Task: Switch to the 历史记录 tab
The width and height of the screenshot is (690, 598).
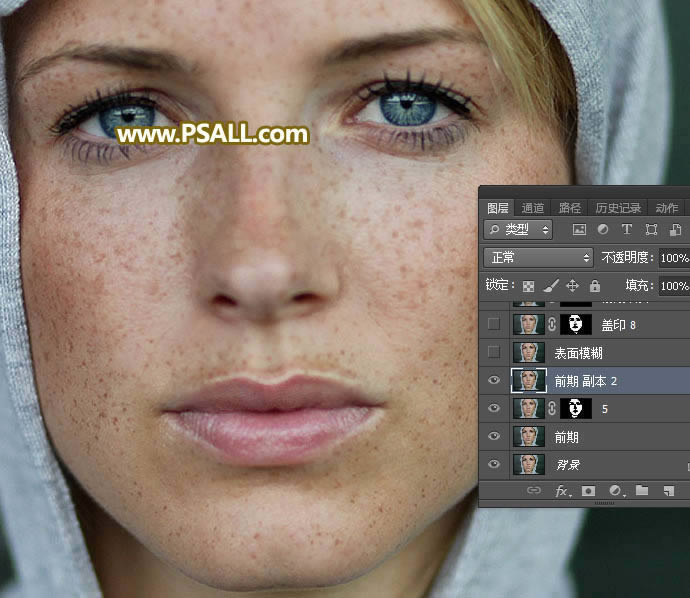Action: coord(618,208)
